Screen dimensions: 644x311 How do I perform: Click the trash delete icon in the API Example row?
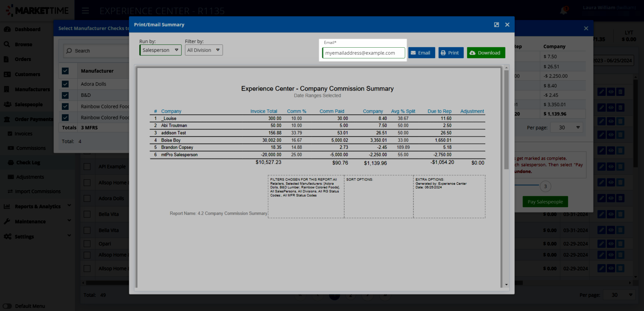tap(620, 166)
